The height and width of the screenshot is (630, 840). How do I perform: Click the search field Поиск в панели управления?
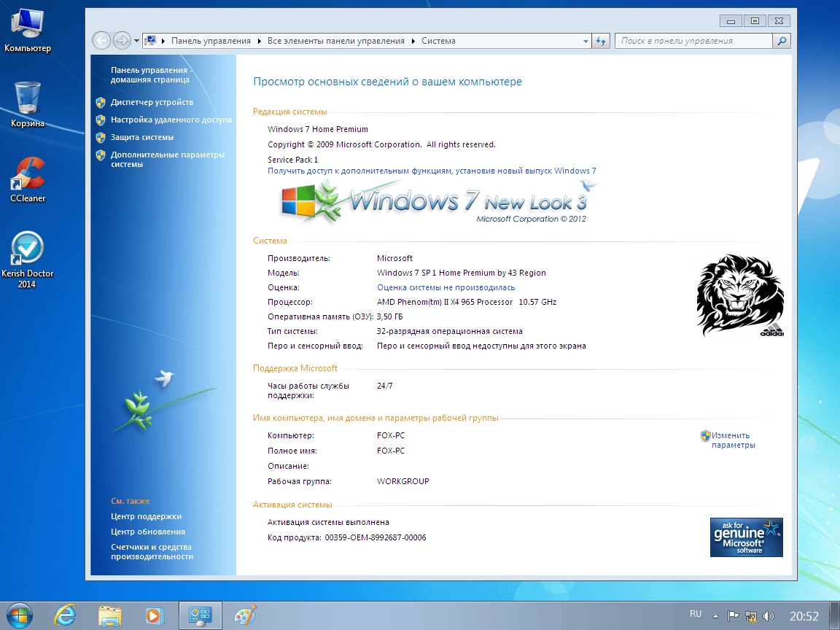(x=693, y=41)
